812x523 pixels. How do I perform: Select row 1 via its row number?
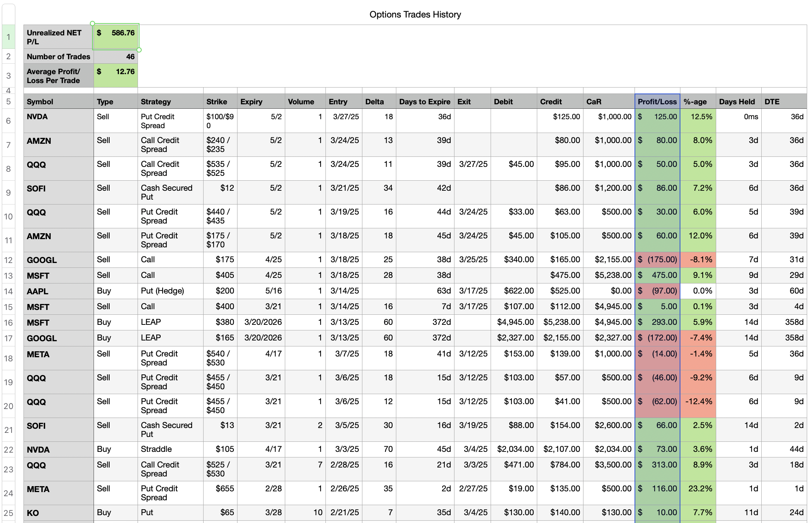pos(9,37)
